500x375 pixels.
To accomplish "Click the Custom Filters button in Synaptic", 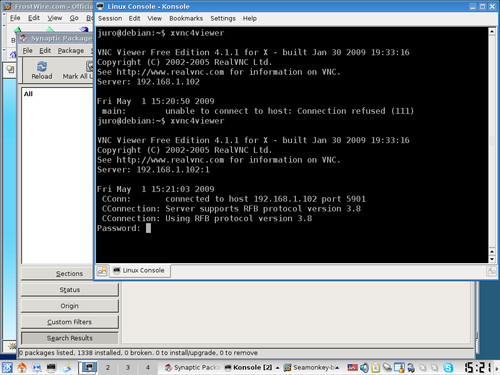I will point(70,322).
